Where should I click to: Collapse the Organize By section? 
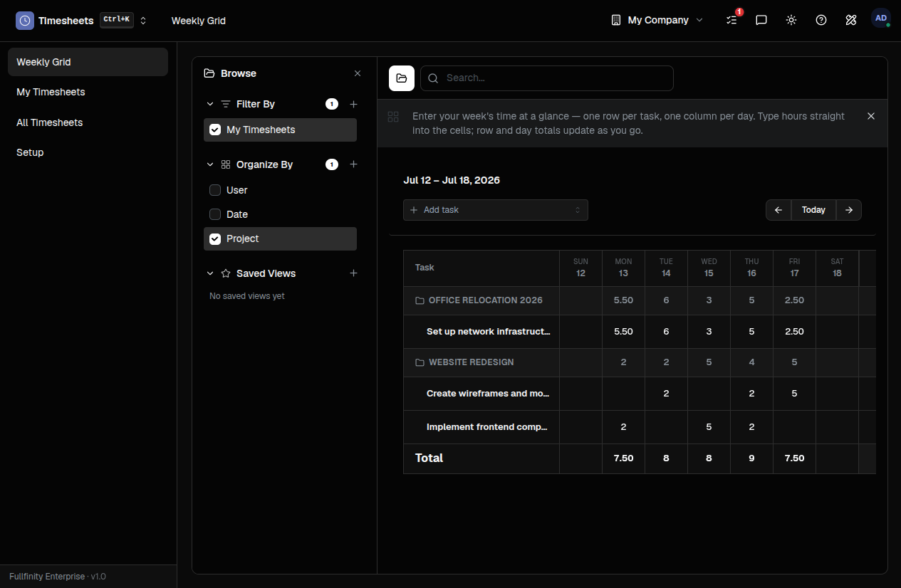click(210, 164)
